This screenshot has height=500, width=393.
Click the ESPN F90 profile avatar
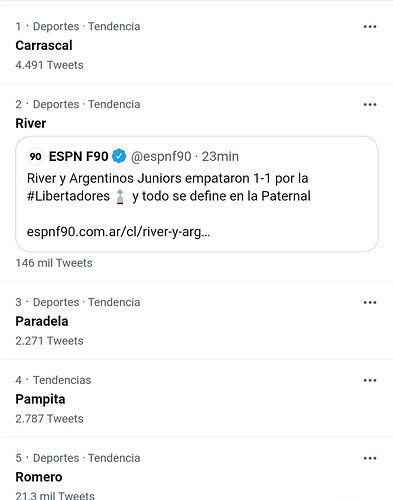pos(35,156)
